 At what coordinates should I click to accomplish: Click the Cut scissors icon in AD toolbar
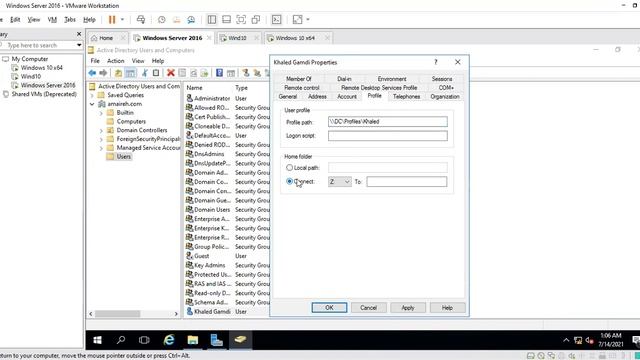tap(145, 73)
